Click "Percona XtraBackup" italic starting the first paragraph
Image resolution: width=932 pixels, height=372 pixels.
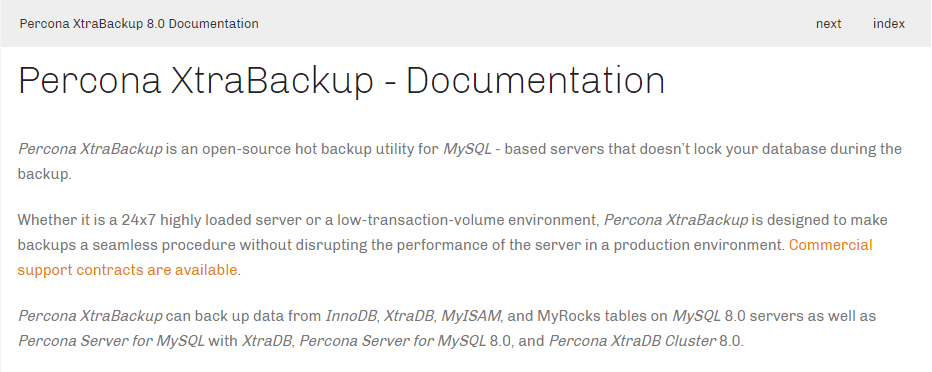pos(90,149)
